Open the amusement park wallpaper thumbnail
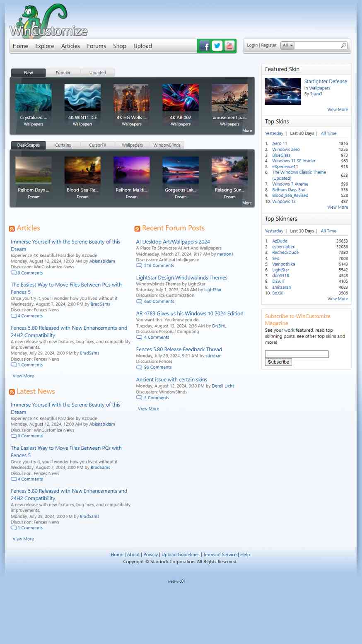 click(x=230, y=98)
